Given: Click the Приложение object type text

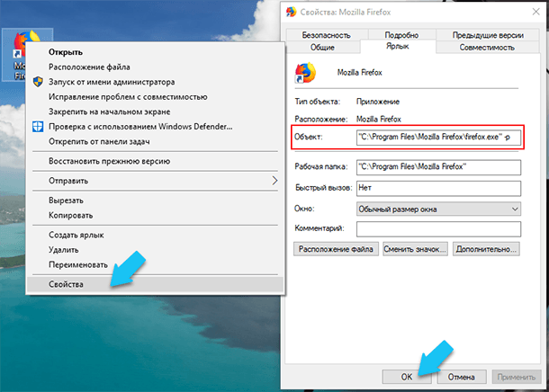Looking at the screenshot, I should coord(378,102).
